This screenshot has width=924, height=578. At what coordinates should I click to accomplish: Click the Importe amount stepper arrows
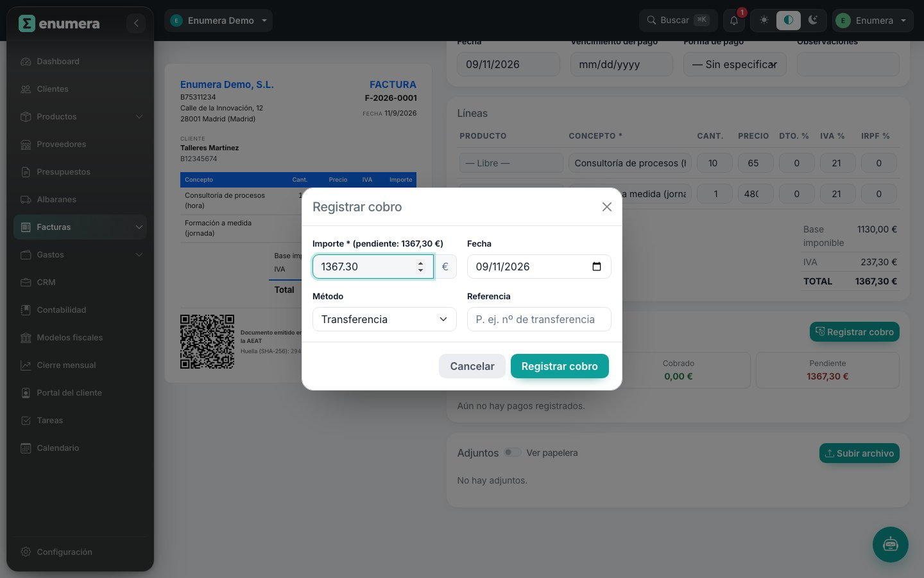click(420, 267)
